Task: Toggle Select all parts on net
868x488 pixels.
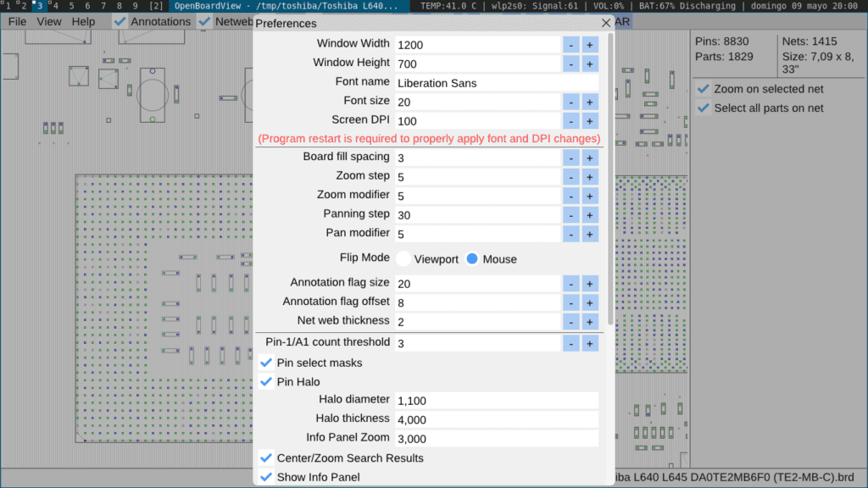Action: click(703, 108)
